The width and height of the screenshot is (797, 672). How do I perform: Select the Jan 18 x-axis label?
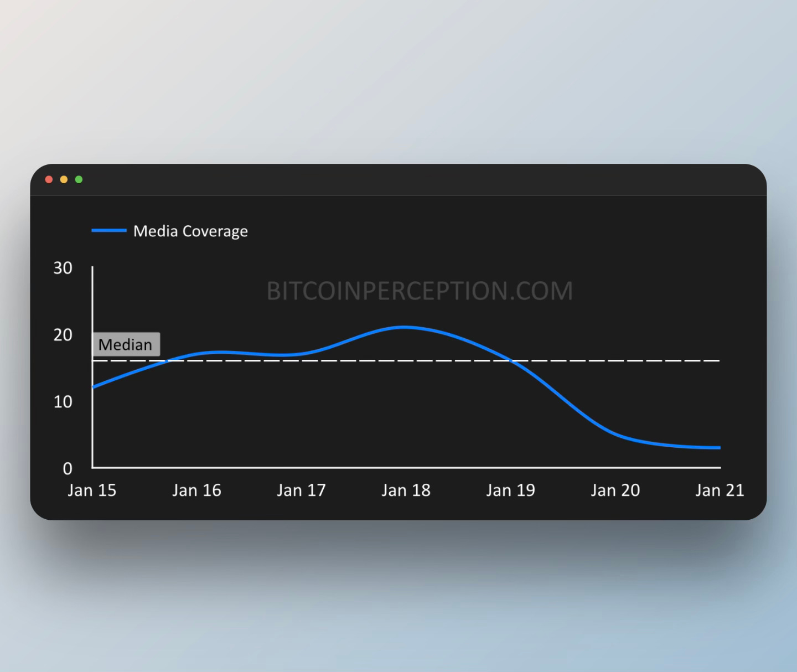[406, 490]
